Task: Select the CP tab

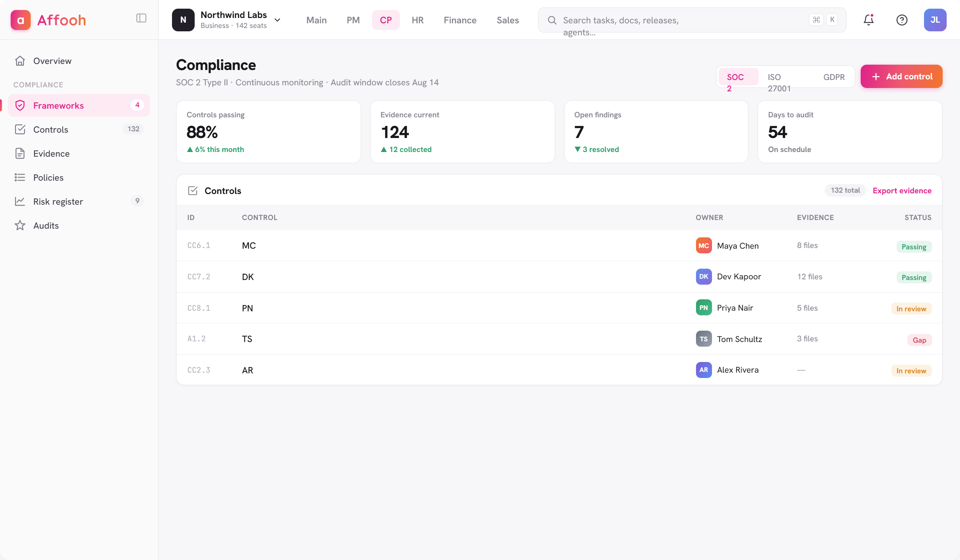Action: tap(386, 20)
